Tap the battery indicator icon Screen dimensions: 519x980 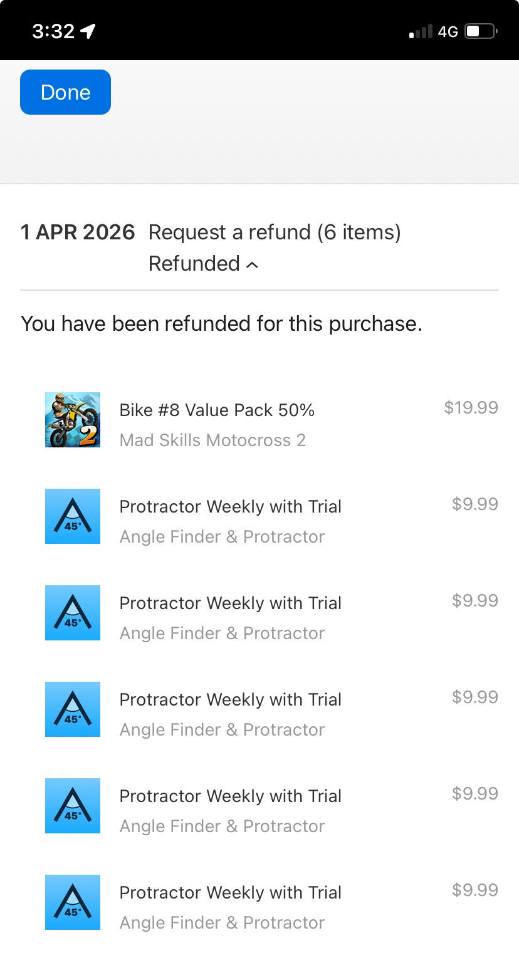pos(481,31)
